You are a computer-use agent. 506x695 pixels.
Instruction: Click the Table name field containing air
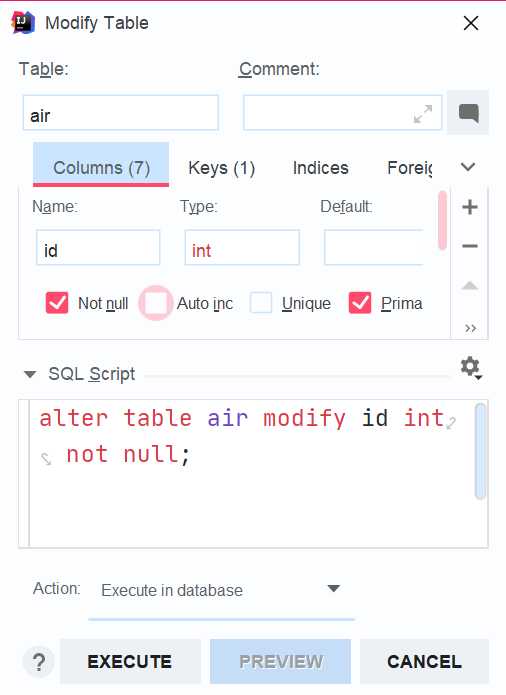coord(121,113)
